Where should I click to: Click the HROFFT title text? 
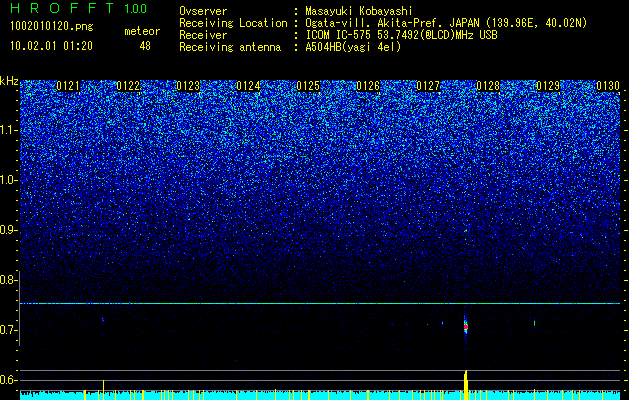[x=62, y=8]
